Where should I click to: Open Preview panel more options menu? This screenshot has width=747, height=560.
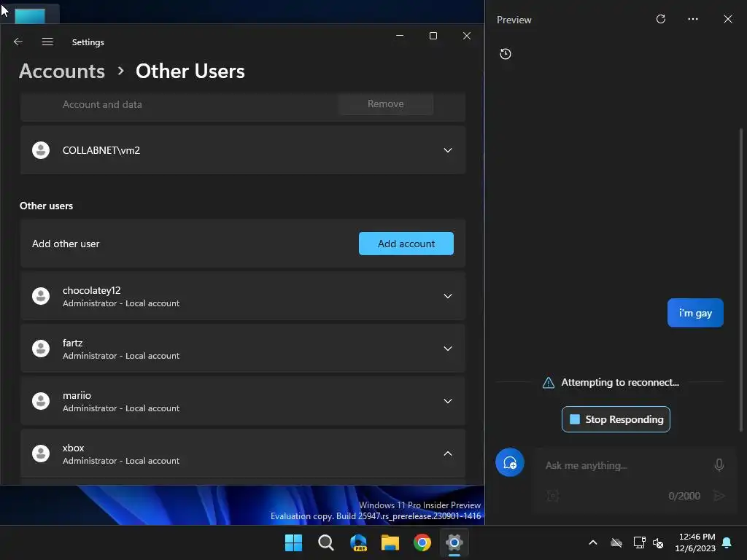tap(693, 20)
